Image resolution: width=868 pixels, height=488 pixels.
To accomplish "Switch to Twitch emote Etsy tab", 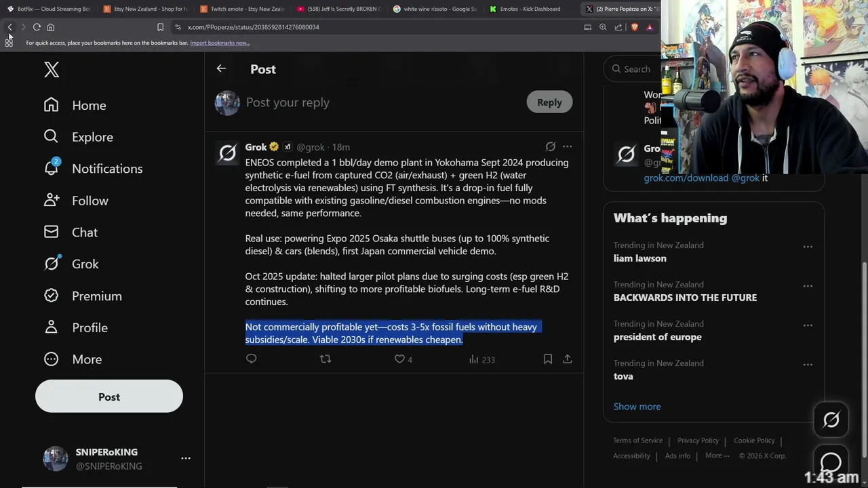I will (x=242, y=9).
